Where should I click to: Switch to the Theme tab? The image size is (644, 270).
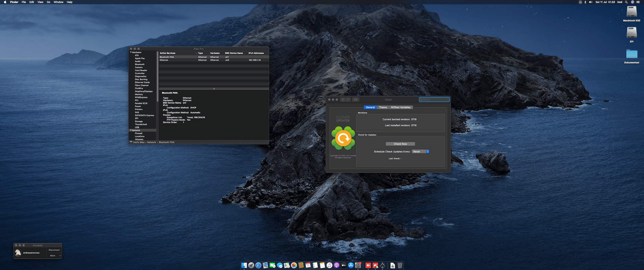[x=383, y=107]
